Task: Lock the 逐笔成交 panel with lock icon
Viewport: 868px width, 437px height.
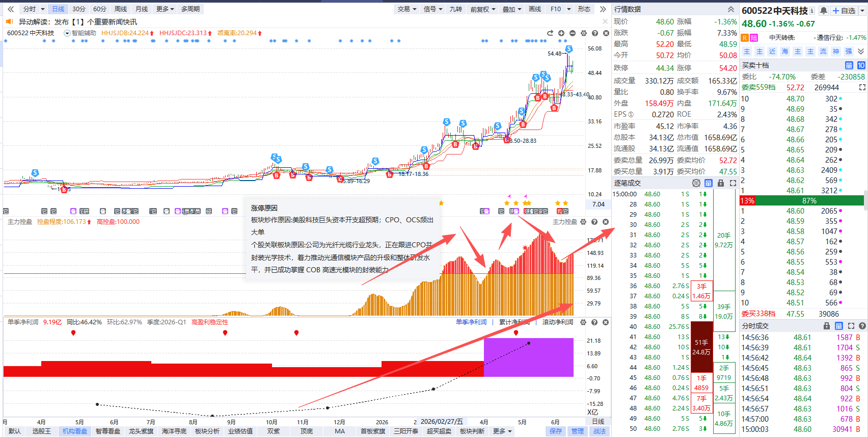Action: 721,183
